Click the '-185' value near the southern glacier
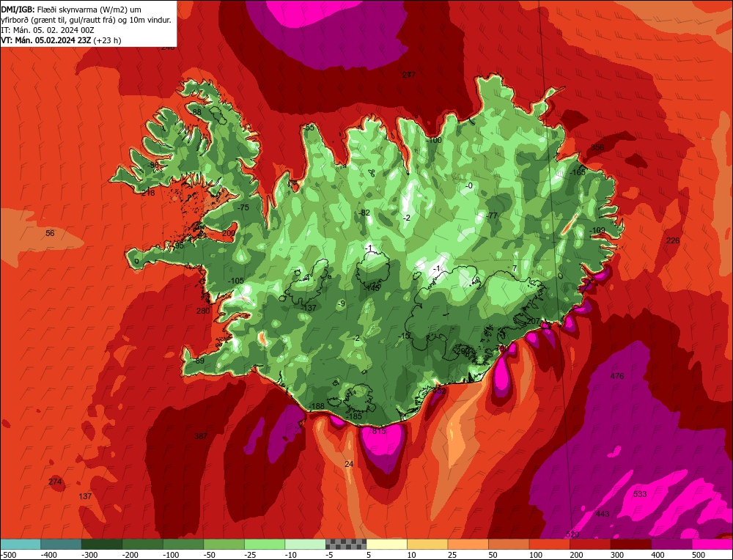733x560 pixels. tap(354, 416)
